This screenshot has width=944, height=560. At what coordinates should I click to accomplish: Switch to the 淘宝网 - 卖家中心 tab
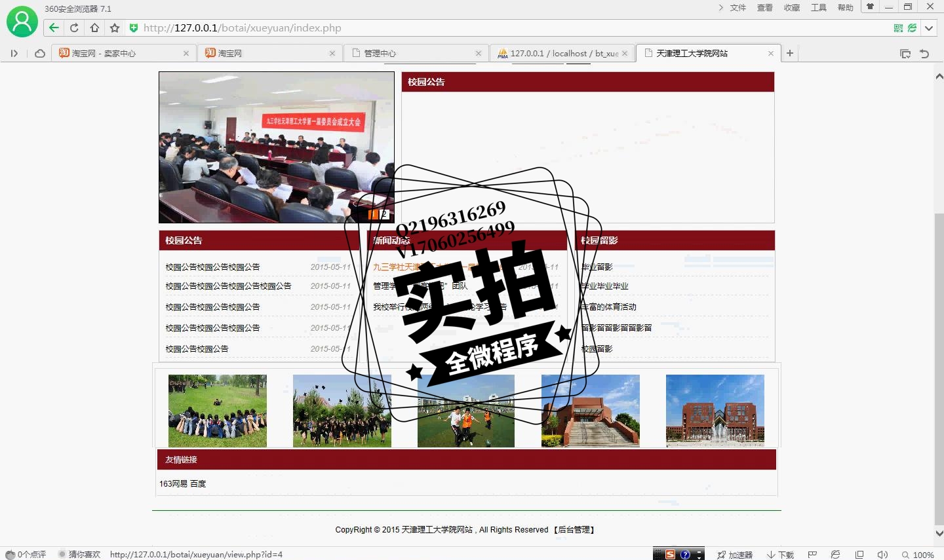point(123,53)
